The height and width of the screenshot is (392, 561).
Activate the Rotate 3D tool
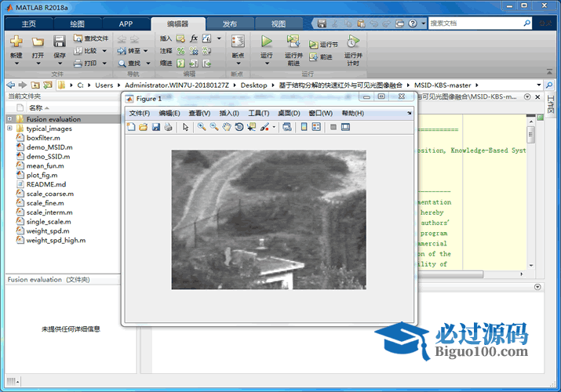coord(239,127)
